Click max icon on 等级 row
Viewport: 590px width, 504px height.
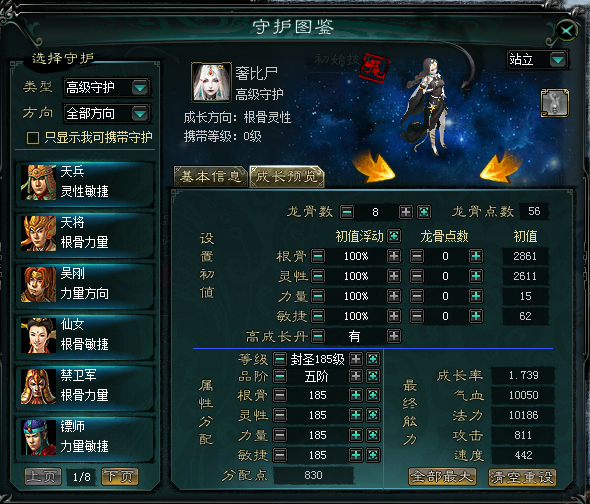click(x=373, y=359)
